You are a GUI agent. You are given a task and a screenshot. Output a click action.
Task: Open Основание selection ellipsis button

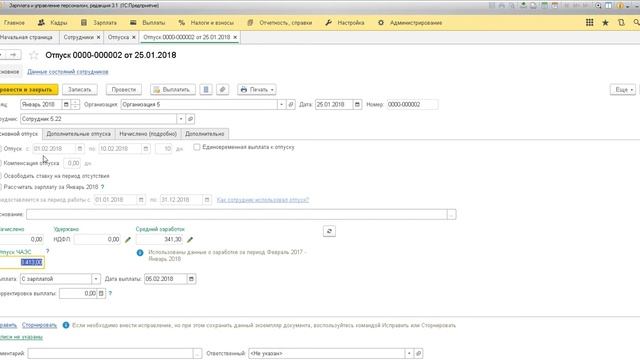pos(451,214)
